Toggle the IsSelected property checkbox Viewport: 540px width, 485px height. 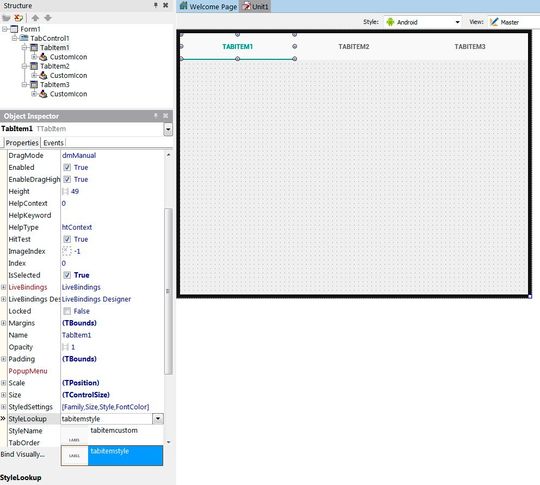click(67, 275)
